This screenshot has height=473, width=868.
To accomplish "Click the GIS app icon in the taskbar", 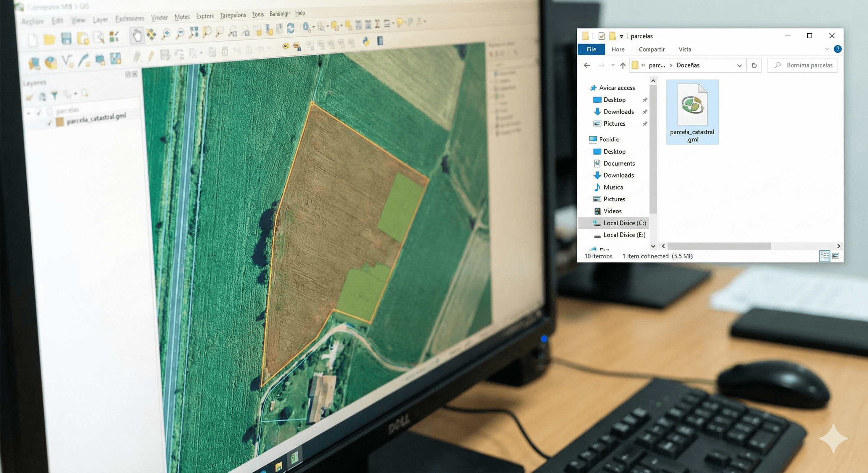I will [x=294, y=457].
